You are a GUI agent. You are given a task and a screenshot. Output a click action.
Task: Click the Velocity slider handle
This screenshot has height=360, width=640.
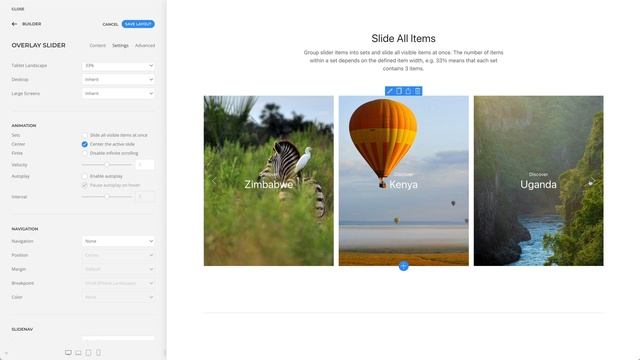[x=107, y=164]
